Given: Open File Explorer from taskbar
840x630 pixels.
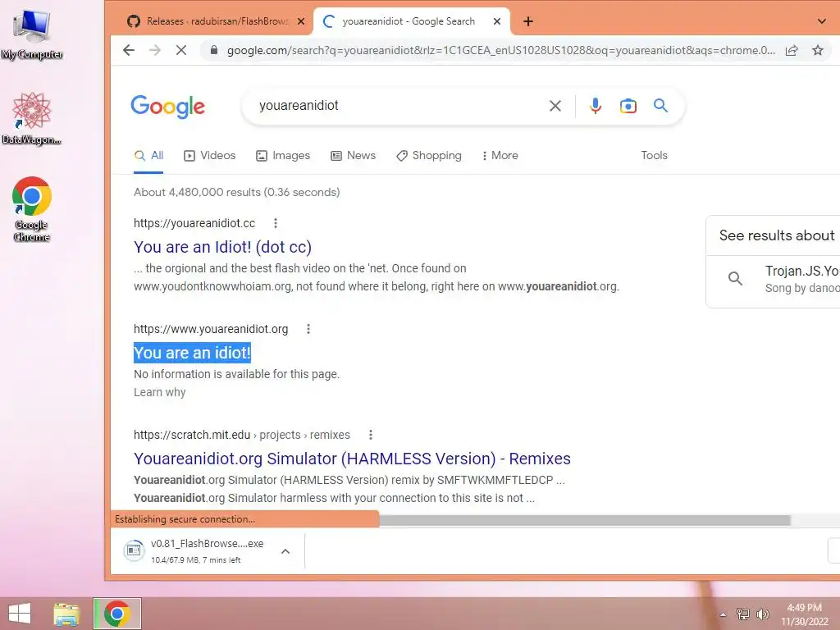Looking at the screenshot, I should point(66,614).
